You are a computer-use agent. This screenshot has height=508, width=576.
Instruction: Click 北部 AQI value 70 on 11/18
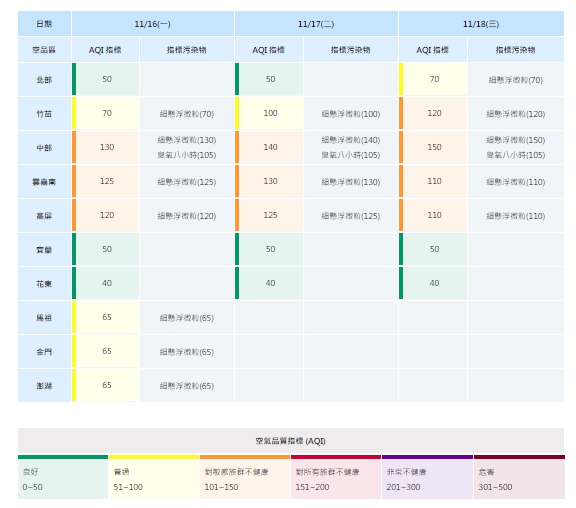pyautogui.click(x=434, y=79)
